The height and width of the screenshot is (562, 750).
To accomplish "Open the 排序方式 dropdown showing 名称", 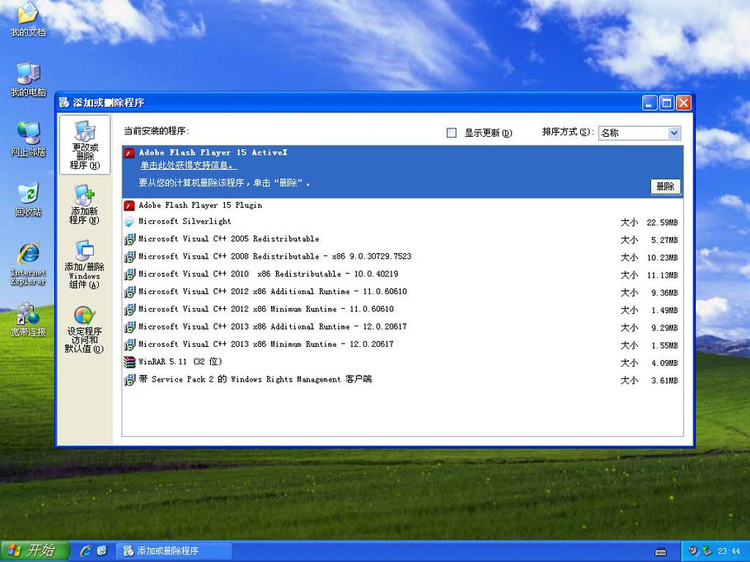I will (640, 132).
